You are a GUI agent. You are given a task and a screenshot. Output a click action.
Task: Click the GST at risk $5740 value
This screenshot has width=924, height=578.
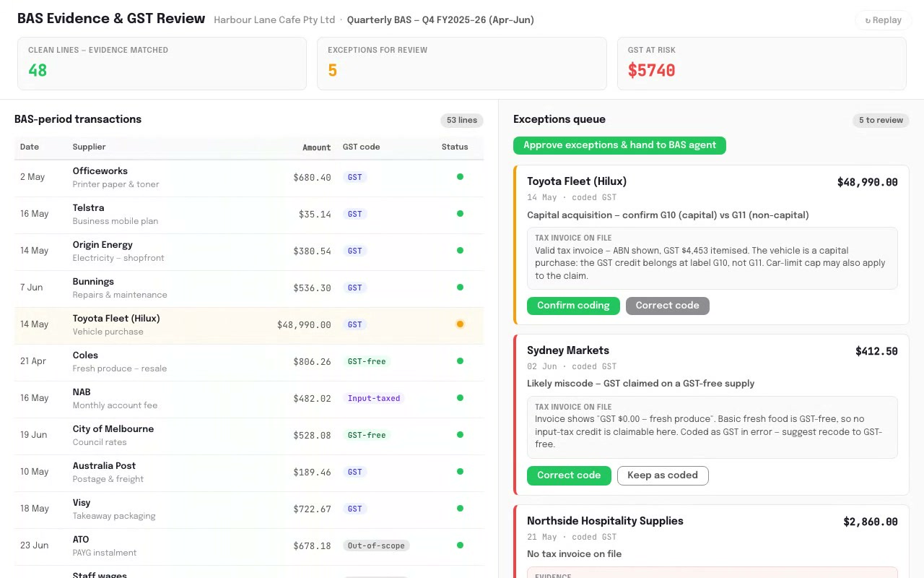[x=651, y=70]
